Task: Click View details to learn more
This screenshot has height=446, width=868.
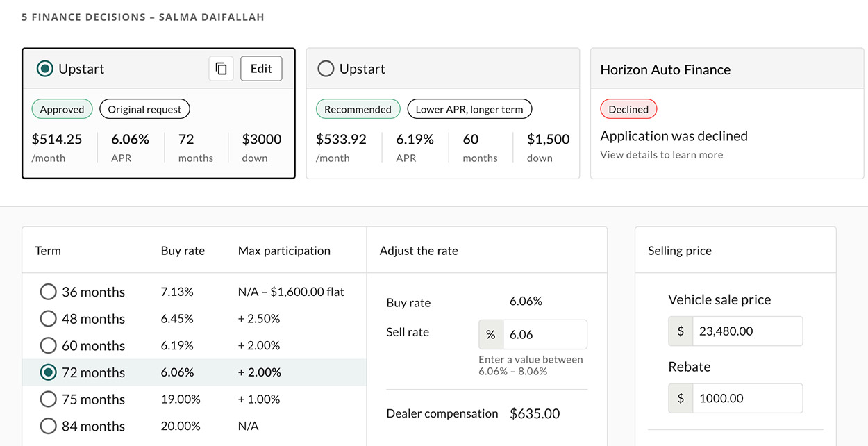Action: point(662,155)
